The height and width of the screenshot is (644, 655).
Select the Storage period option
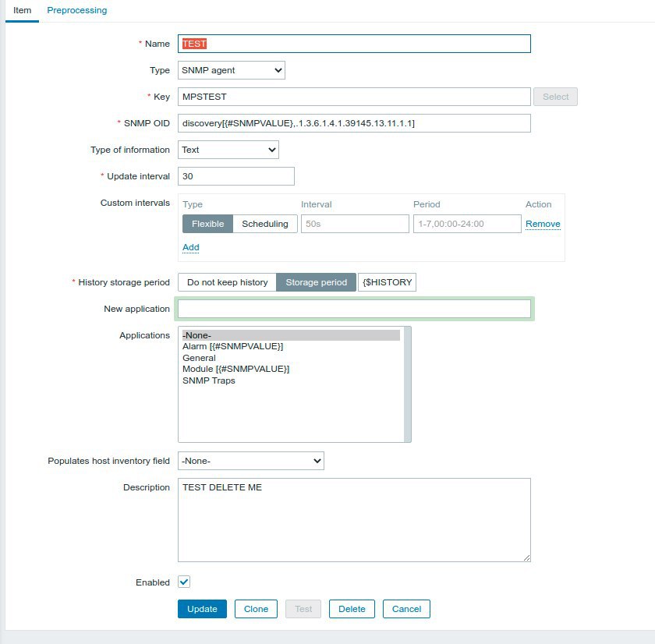(x=317, y=282)
